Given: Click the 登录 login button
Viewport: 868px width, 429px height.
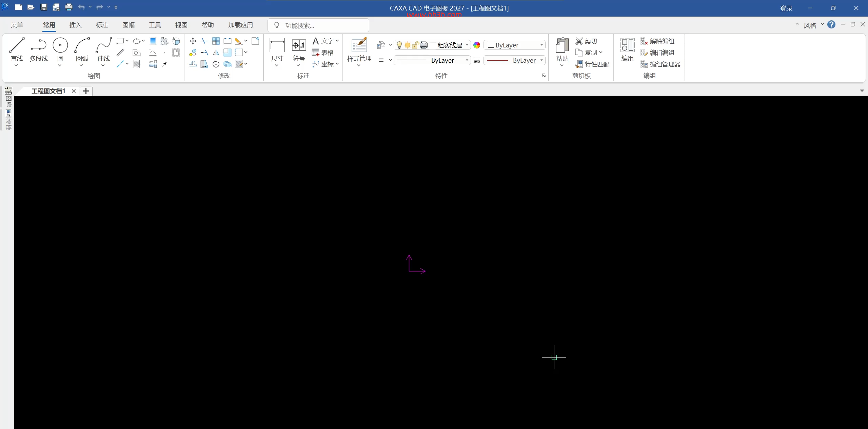Looking at the screenshot, I should [x=786, y=8].
